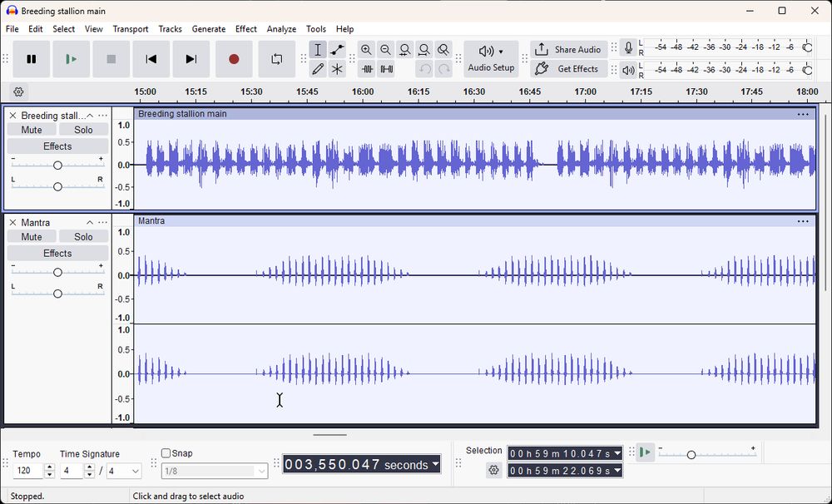Toggle the Loop button
Image resolution: width=832 pixels, height=504 pixels.
pyautogui.click(x=276, y=59)
